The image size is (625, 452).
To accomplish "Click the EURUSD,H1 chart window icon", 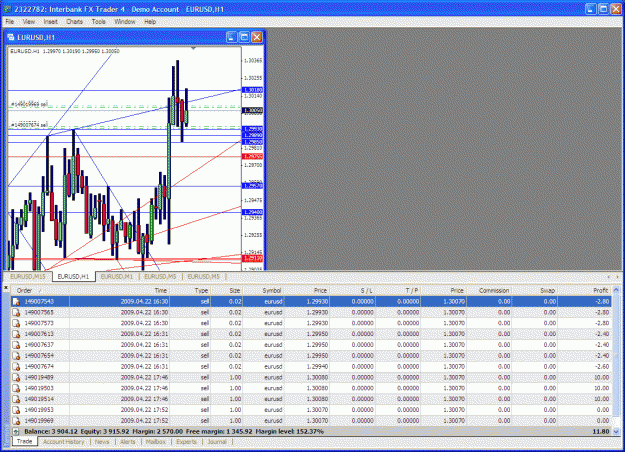I will pyautogui.click(x=11, y=37).
